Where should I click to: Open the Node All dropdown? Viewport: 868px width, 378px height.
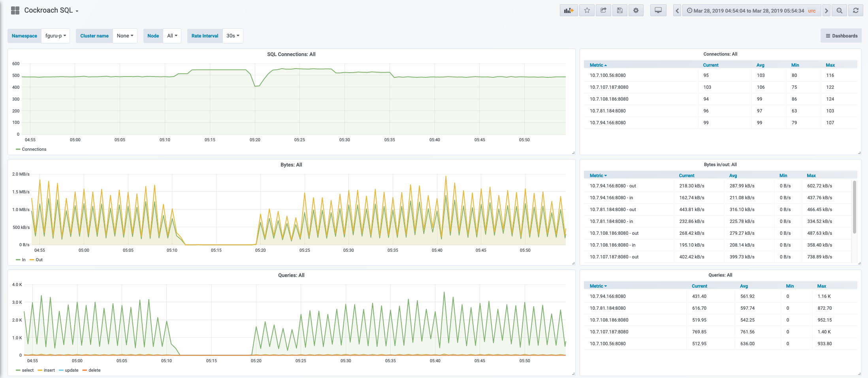(172, 36)
